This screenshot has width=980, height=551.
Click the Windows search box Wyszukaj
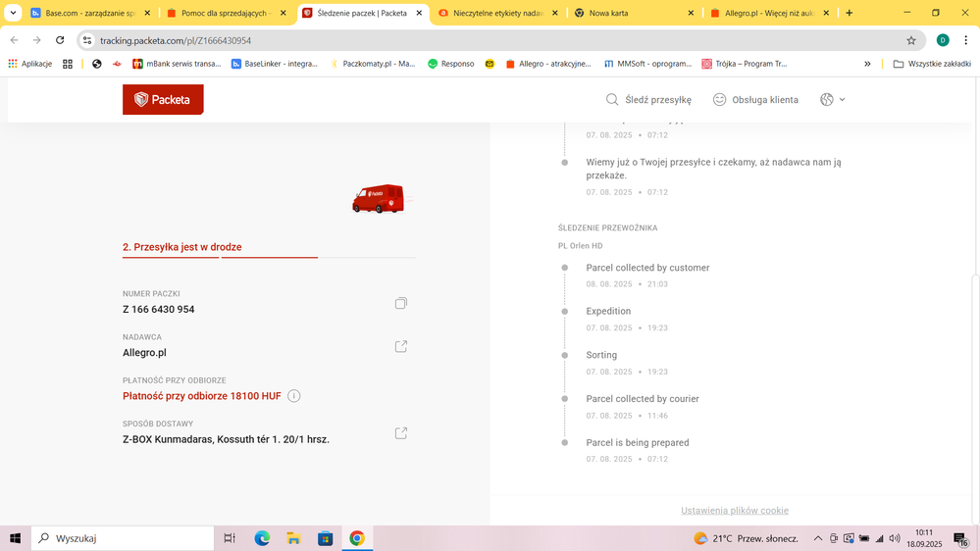pos(123,538)
